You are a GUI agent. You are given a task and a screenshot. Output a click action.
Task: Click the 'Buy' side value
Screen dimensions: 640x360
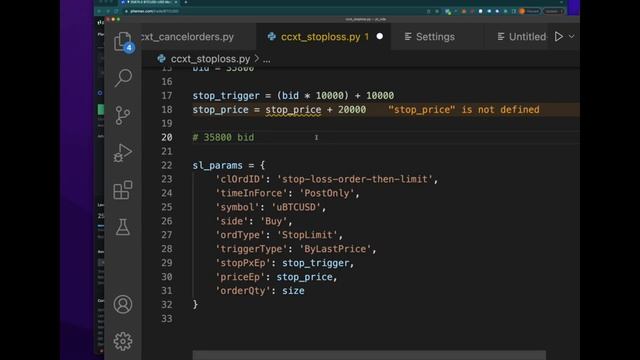coord(273,221)
